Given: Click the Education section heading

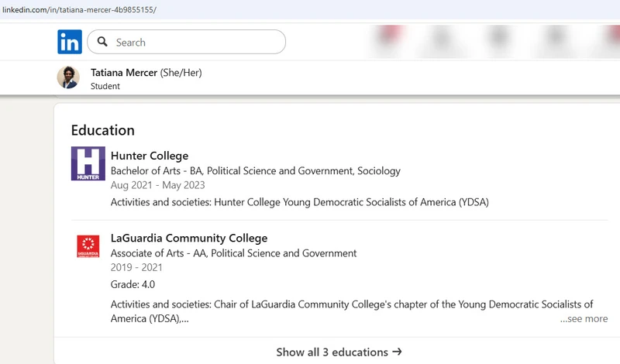Looking at the screenshot, I should click(103, 130).
